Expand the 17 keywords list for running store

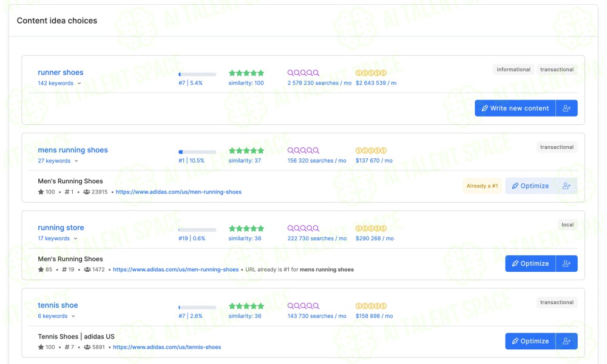point(58,238)
